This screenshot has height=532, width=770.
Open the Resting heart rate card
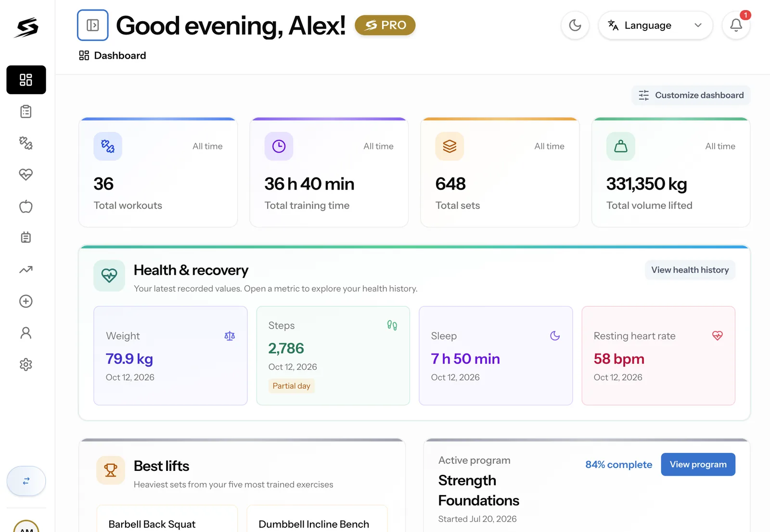(x=658, y=355)
